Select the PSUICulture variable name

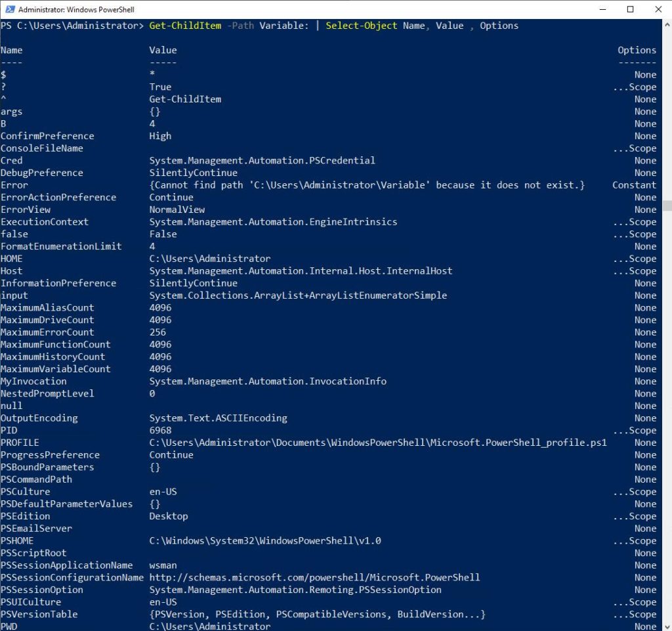click(31, 602)
